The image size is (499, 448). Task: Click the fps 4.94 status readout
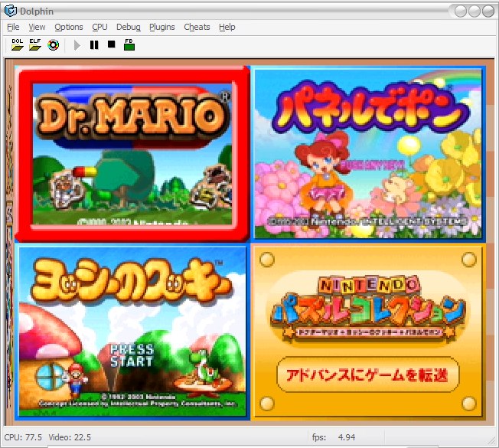pyautogui.click(x=334, y=437)
